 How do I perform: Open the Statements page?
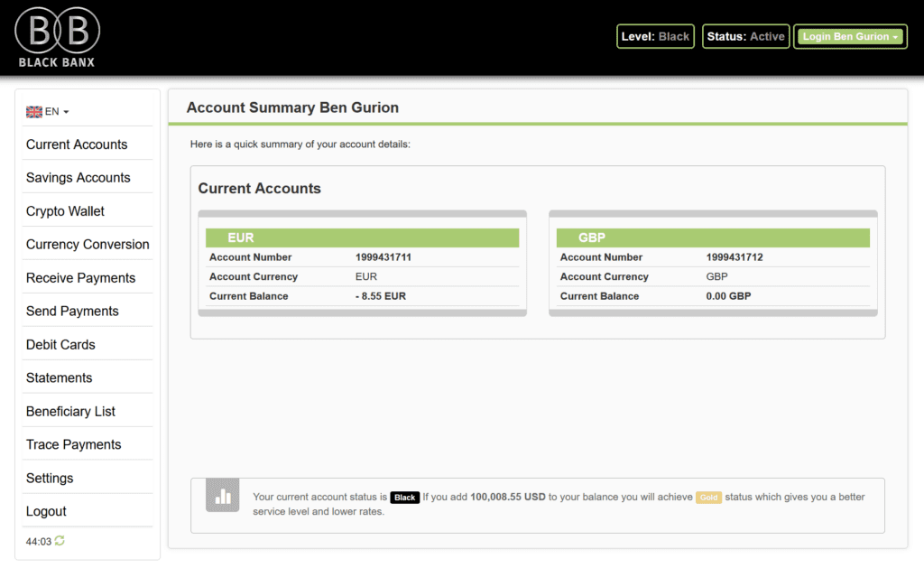59,377
